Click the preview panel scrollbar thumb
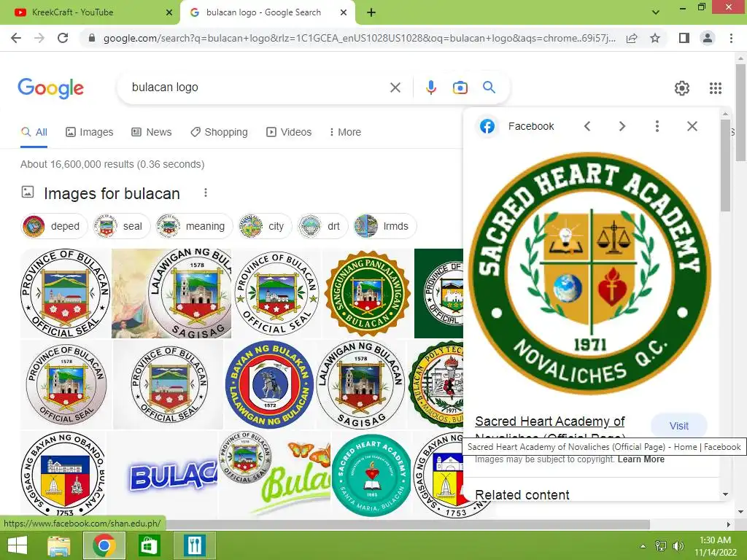Viewport: 747px width, 560px height. 725,166
